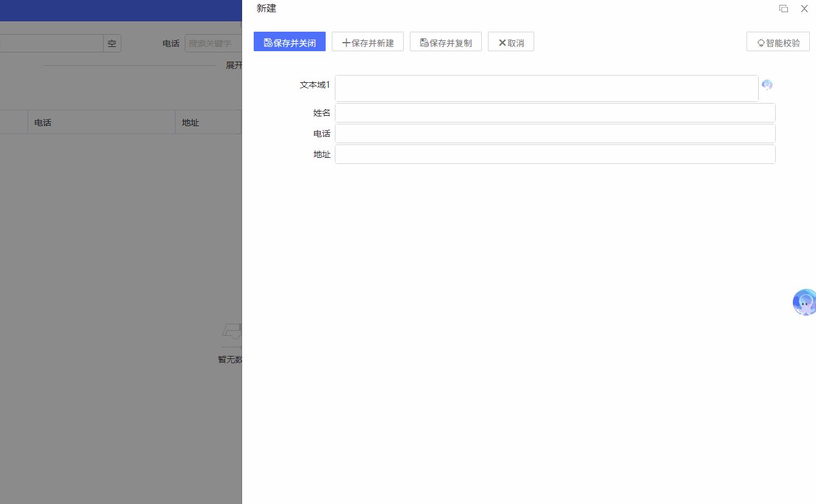
Task: Maximize the 新建 dialog panel
Action: [784, 9]
